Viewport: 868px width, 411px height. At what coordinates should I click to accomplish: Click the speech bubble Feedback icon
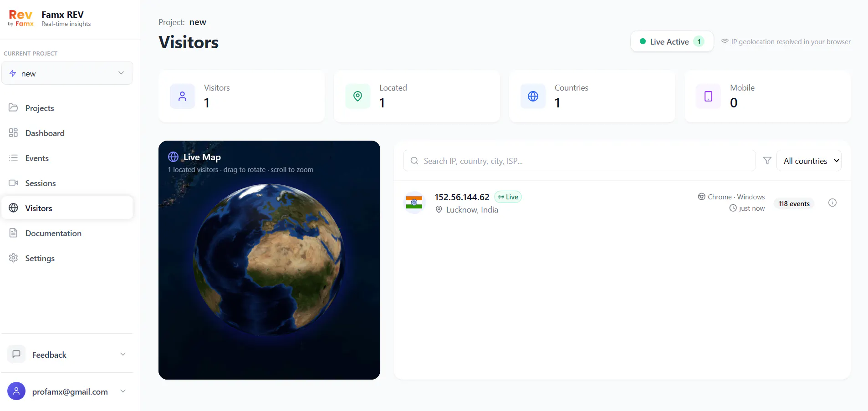(16, 354)
